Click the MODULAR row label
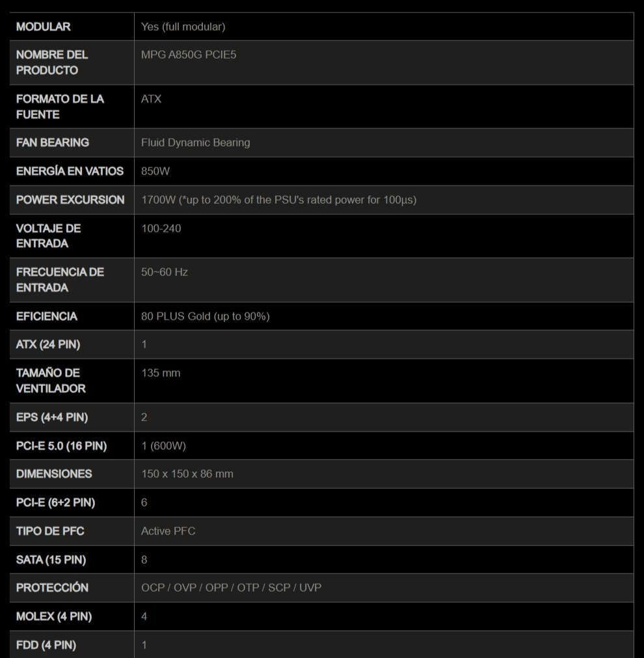 [44, 27]
